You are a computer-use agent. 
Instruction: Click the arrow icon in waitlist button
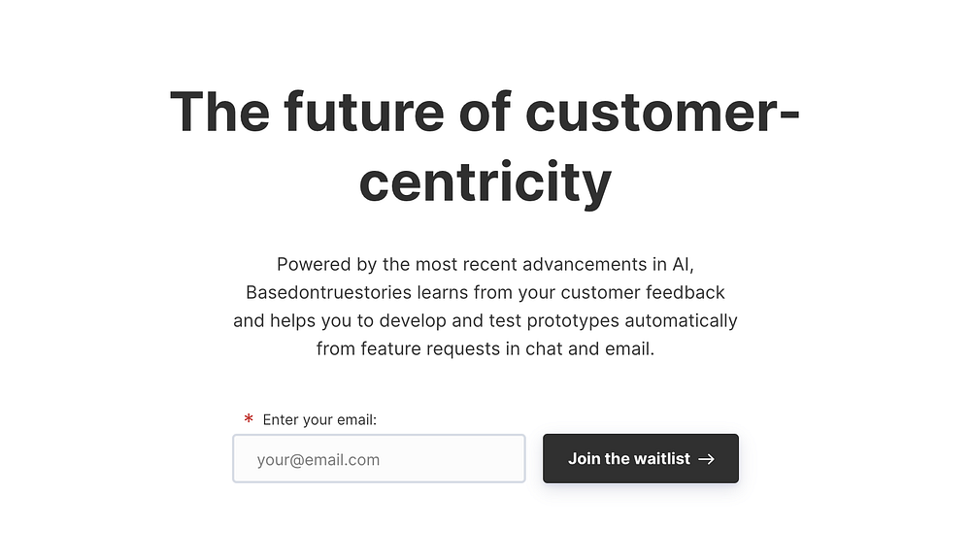[x=707, y=459]
